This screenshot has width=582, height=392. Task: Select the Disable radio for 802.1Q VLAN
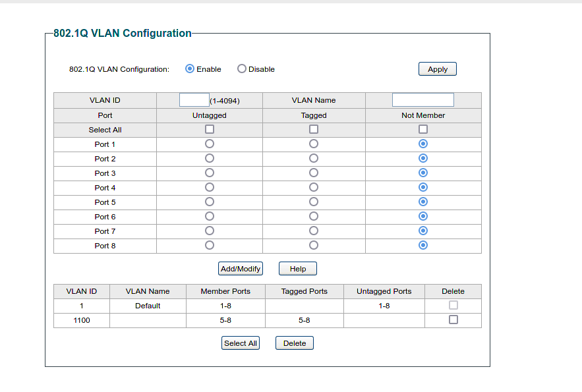(242, 69)
